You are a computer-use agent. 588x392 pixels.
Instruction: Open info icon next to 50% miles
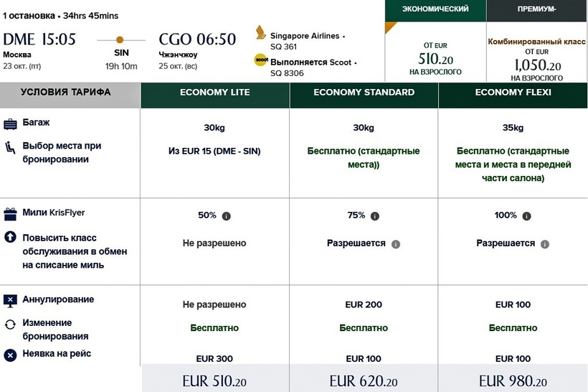pyautogui.click(x=227, y=216)
